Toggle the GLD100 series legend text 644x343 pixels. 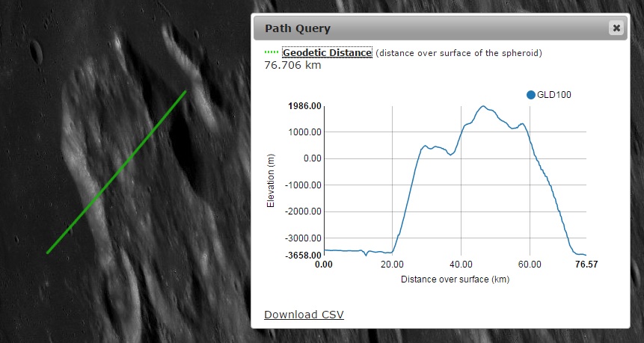point(554,95)
